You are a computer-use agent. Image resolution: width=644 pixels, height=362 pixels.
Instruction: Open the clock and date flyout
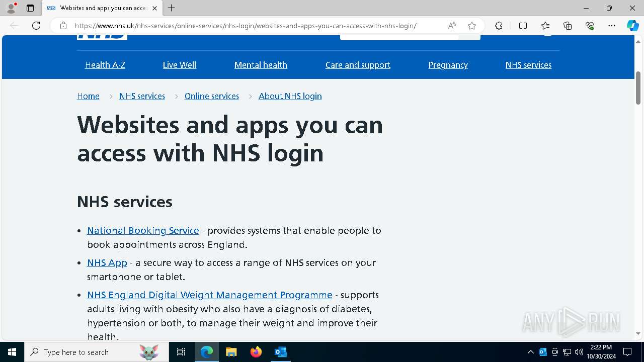[x=601, y=352]
